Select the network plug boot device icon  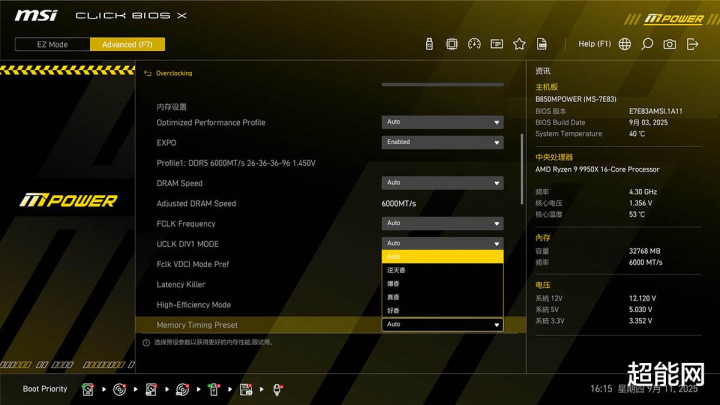[277, 389]
